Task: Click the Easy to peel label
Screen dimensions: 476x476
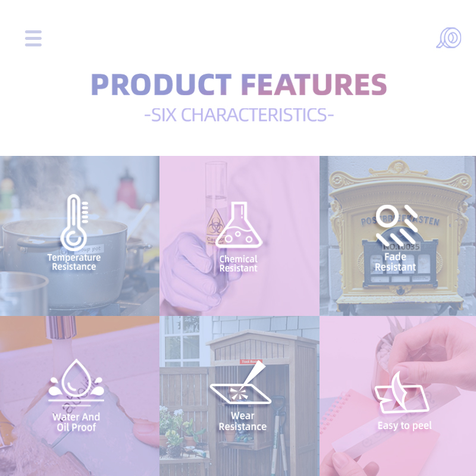Action: [405, 425]
